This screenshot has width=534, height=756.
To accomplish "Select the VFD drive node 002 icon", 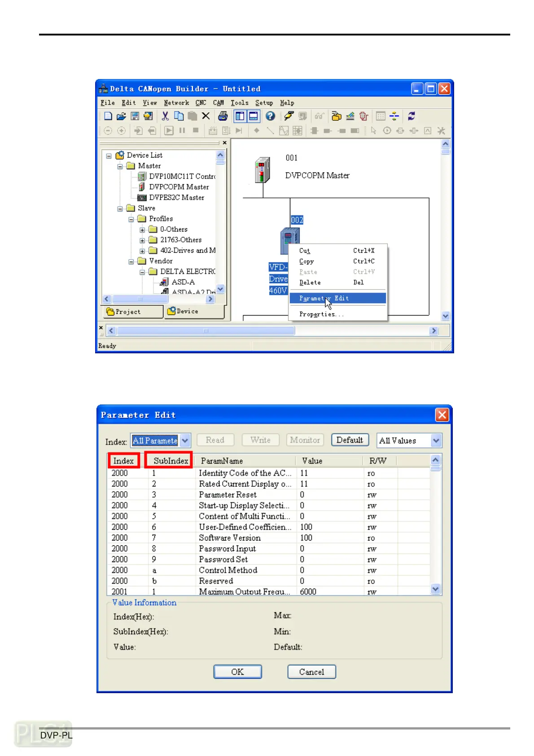I will point(289,241).
